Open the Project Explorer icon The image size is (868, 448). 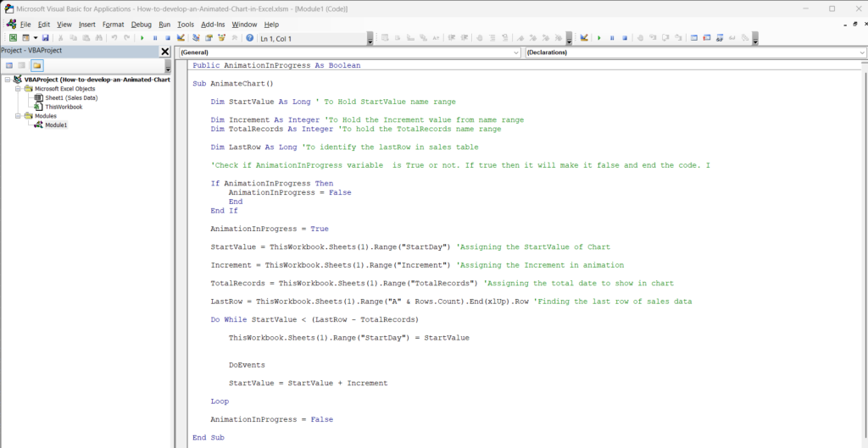196,38
